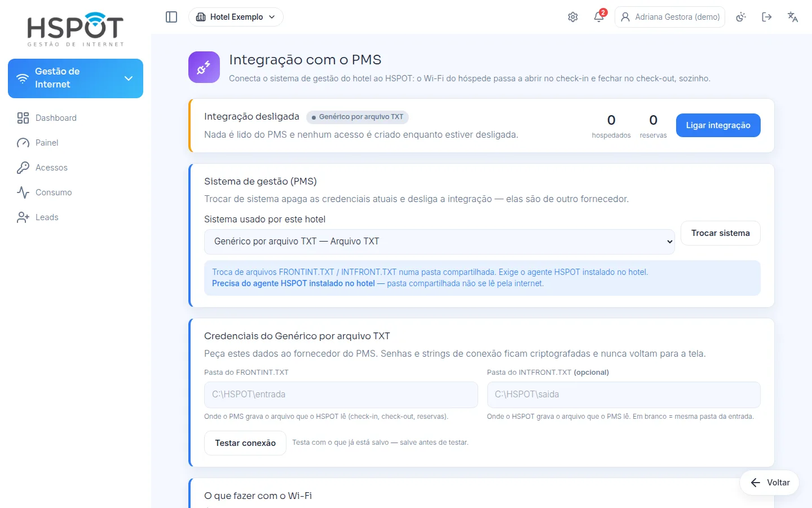Screen dimensions: 812x508
Task: Click the Trocar sistema button
Action: (x=721, y=233)
